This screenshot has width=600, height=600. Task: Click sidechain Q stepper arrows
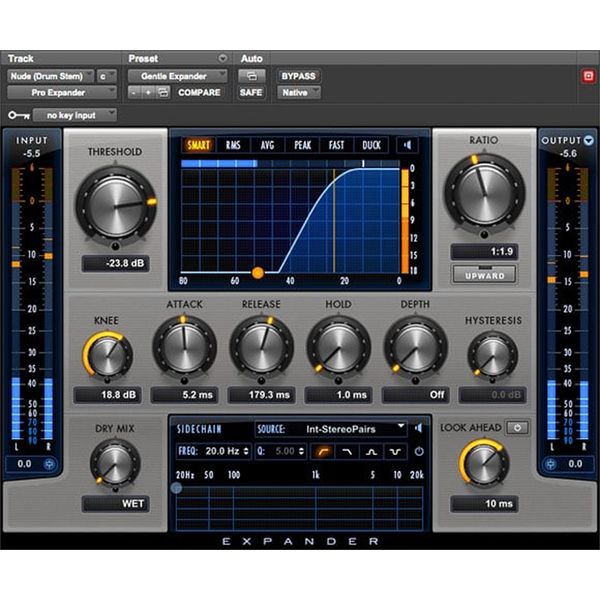(302, 452)
